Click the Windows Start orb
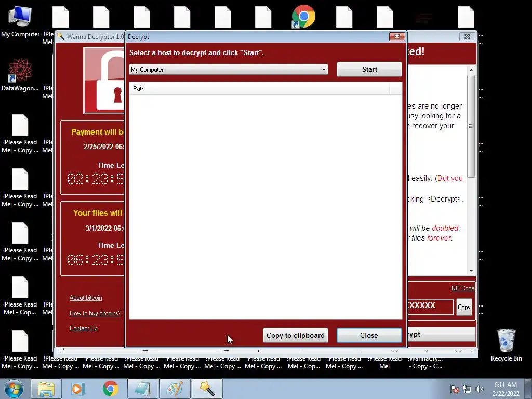Viewport: 532px width, 399px height. [x=14, y=389]
